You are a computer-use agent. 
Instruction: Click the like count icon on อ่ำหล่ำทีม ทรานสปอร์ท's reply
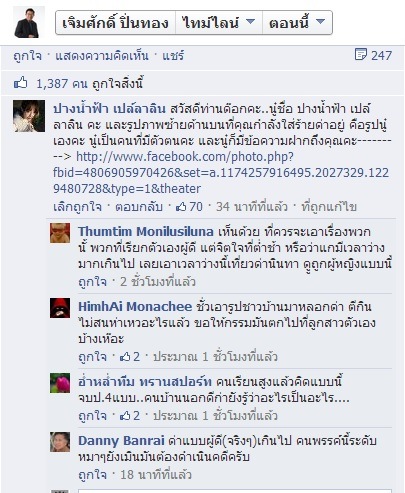tap(125, 416)
